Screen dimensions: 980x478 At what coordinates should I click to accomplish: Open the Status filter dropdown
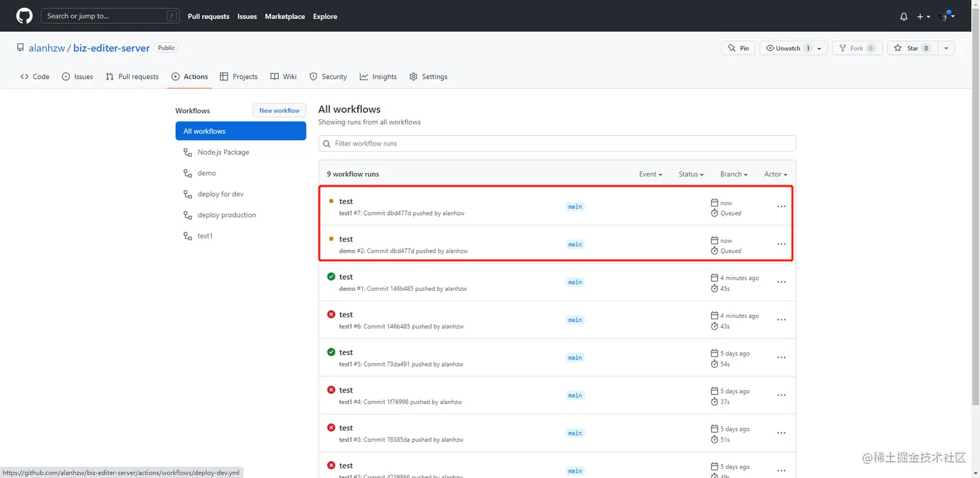[692, 174]
